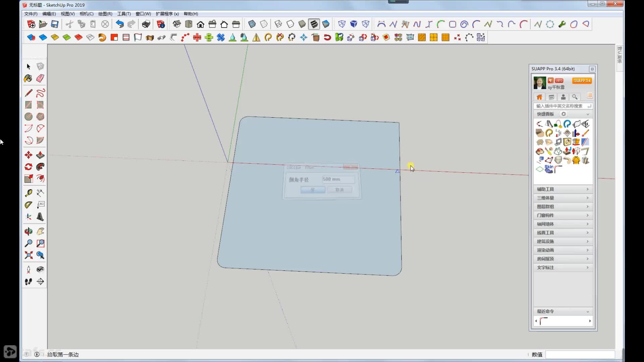Enable Wireframe face style
Viewport: 644px width, 362px height.
pyautogui.click(x=278, y=24)
